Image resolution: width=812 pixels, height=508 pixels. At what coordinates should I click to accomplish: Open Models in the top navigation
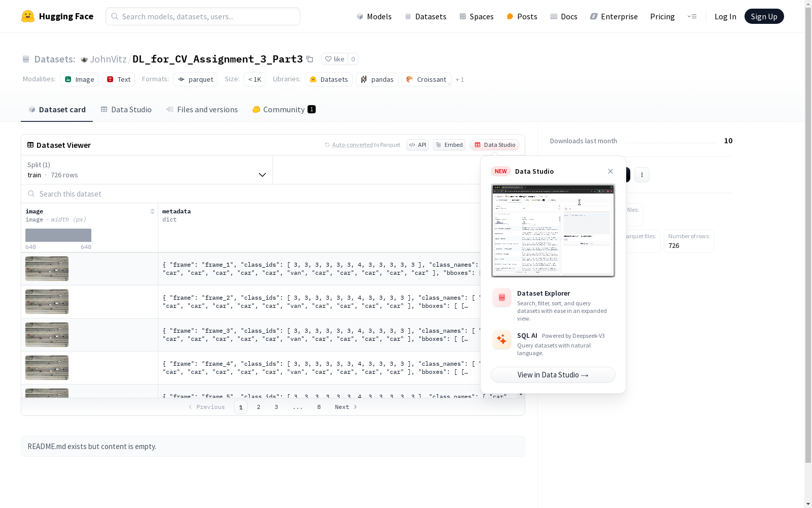[374, 16]
